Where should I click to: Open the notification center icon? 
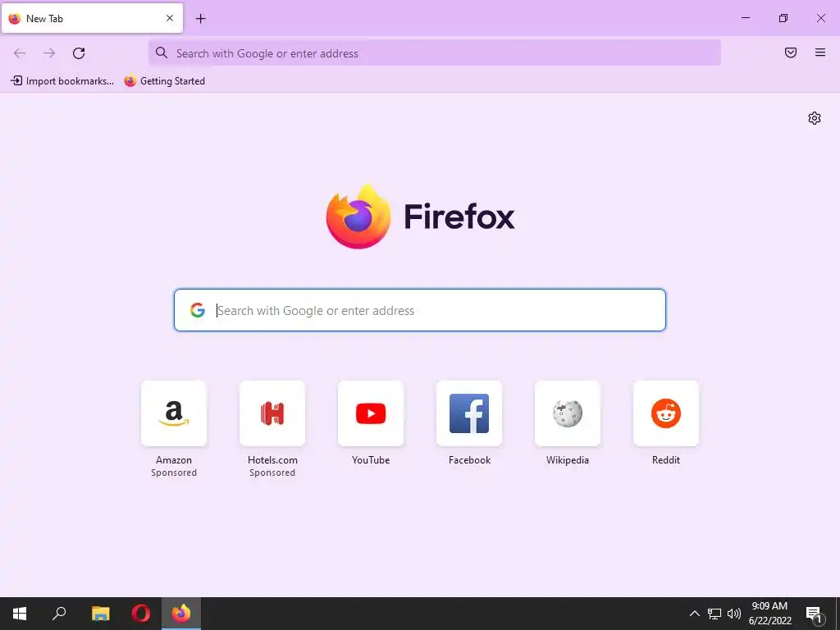click(x=814, y=614)
